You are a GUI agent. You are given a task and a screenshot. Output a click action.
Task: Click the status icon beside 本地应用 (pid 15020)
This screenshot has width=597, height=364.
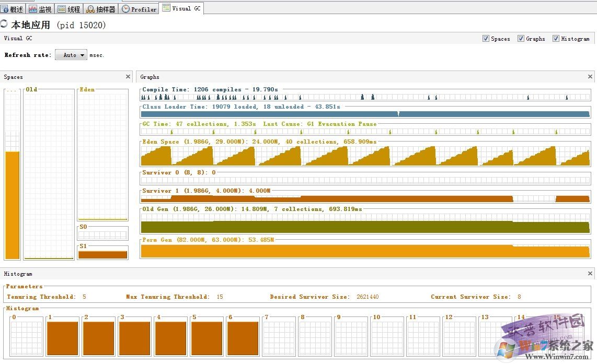click(4, 23)
